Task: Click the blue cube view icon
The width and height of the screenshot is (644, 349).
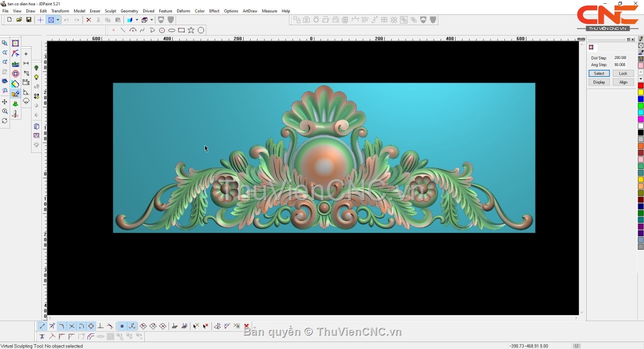Action: pos(129,20)
